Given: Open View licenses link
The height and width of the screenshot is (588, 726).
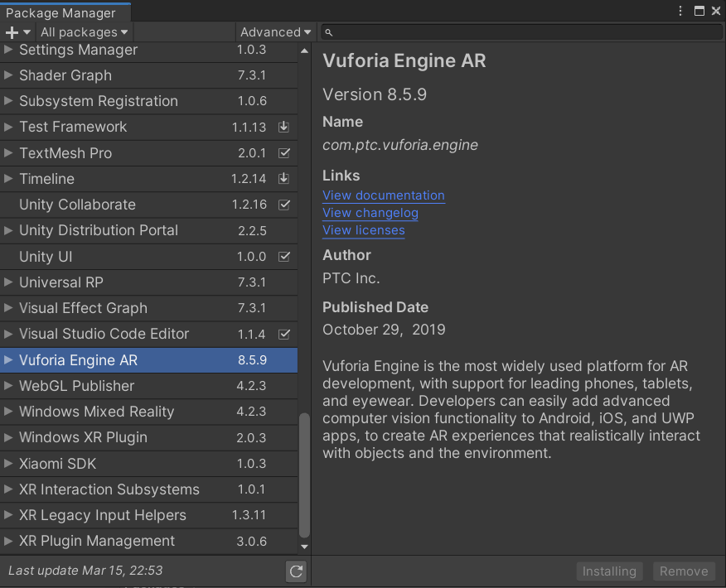Looking at the screenshot, I should (x=364, y=230).
